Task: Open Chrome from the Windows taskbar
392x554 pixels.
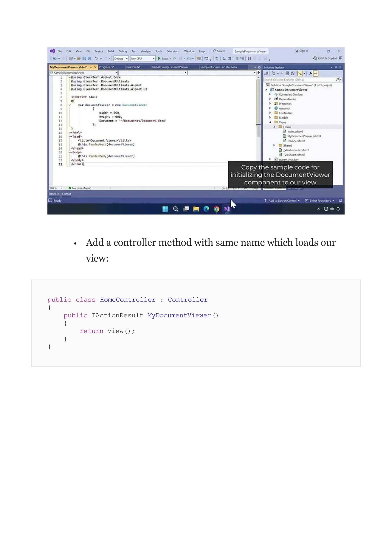Action: click(x=216, y=209)
